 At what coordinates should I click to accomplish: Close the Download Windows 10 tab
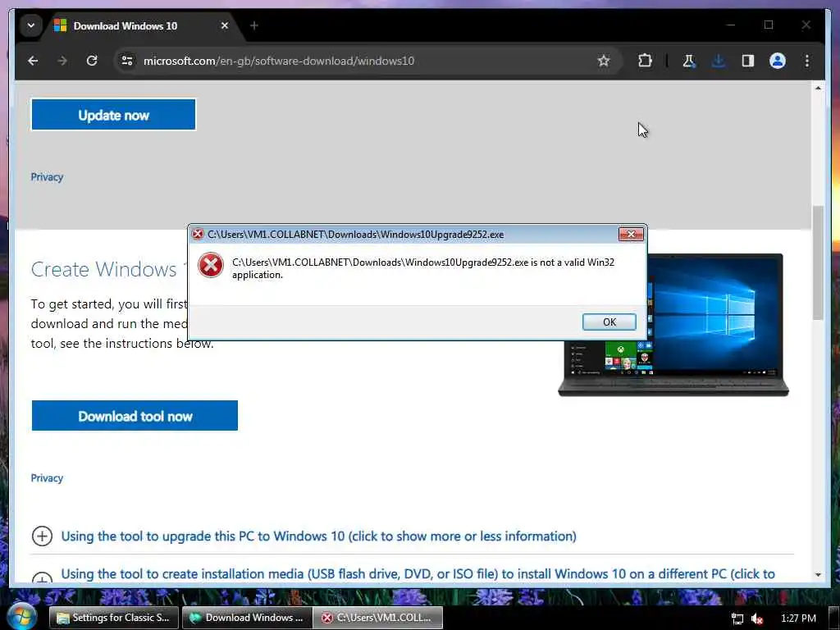225,25
